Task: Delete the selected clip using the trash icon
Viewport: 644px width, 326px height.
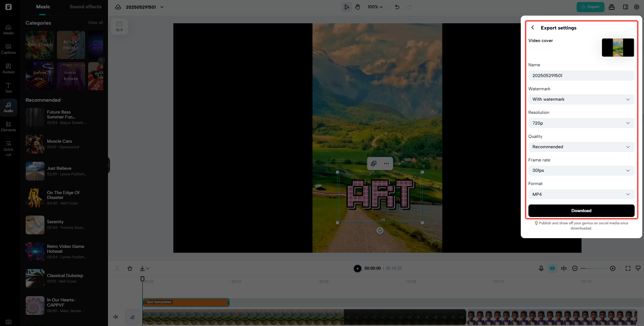Action: click(130, 268)
